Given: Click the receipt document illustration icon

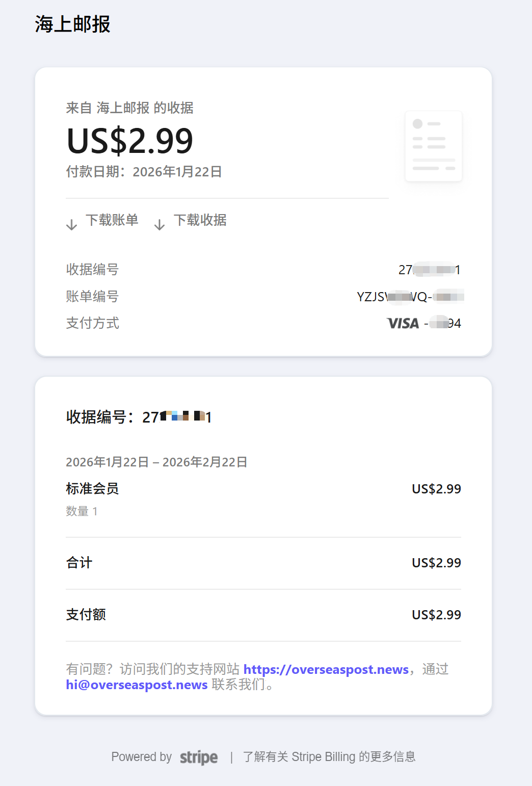Looking at the screenshot, I should pyautogui.click(x=433, y=146).
